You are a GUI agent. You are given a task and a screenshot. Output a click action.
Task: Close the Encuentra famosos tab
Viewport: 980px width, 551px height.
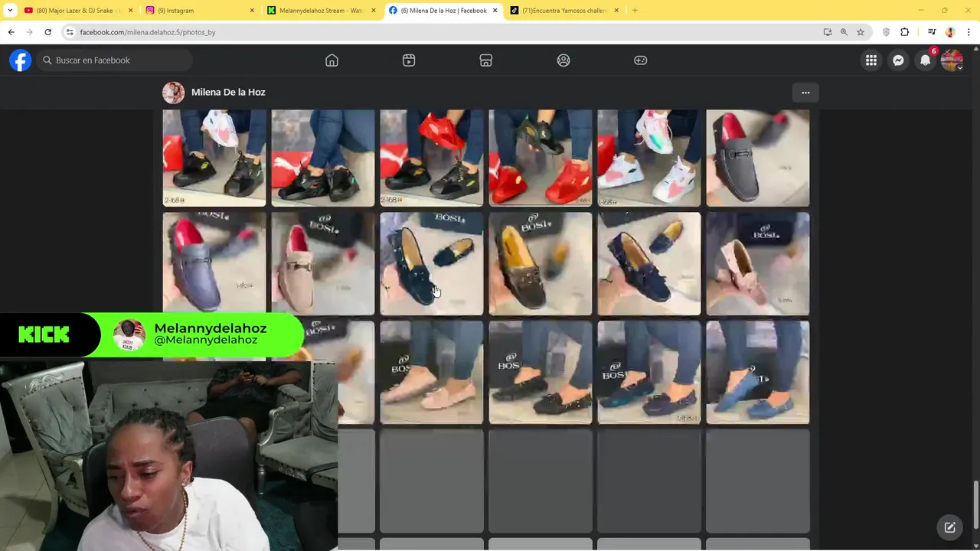click(616, 11)
